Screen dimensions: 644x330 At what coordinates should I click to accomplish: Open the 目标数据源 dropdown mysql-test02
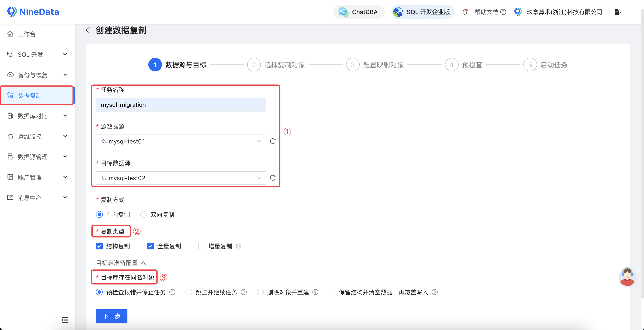point(181,178)
